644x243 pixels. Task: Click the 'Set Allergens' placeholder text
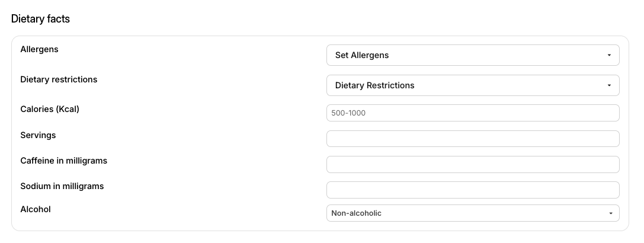pyautogui.click(x=362, y=55)
